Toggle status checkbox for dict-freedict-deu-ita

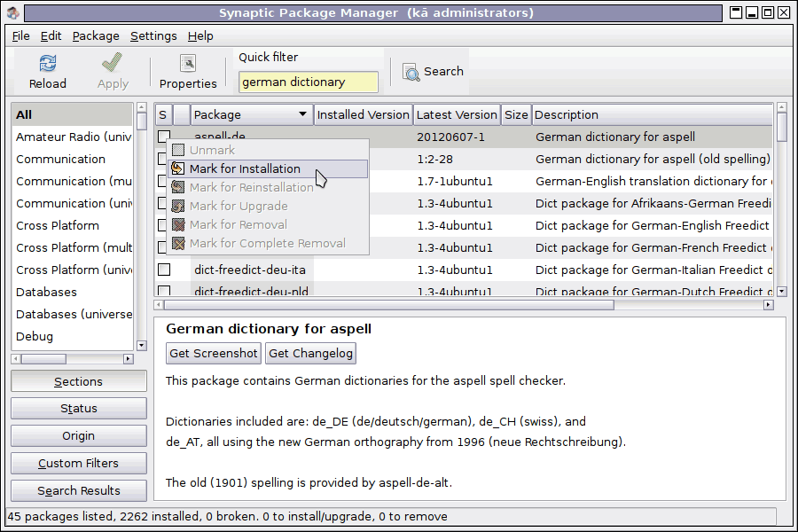click(x=164, y=270)
